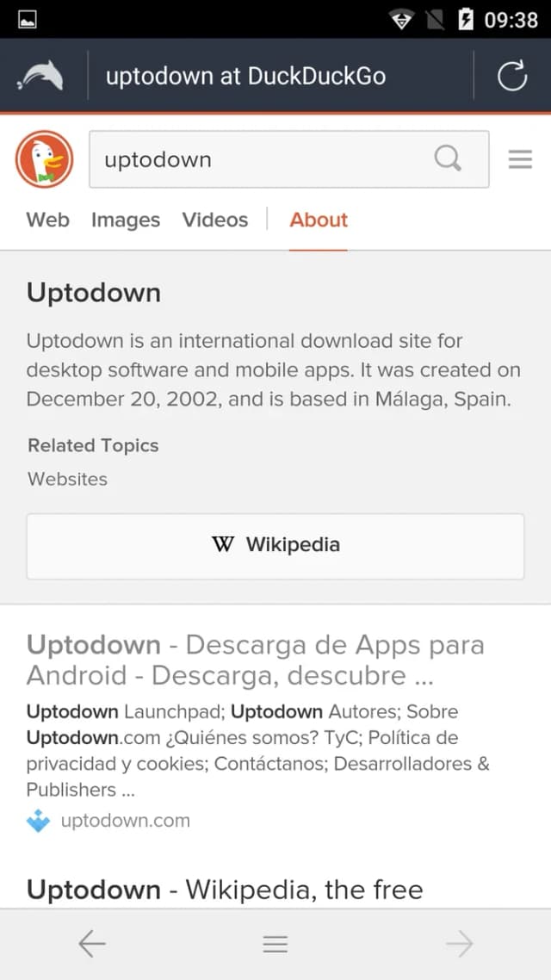Tap the picture notification icon in status bar

28,19
